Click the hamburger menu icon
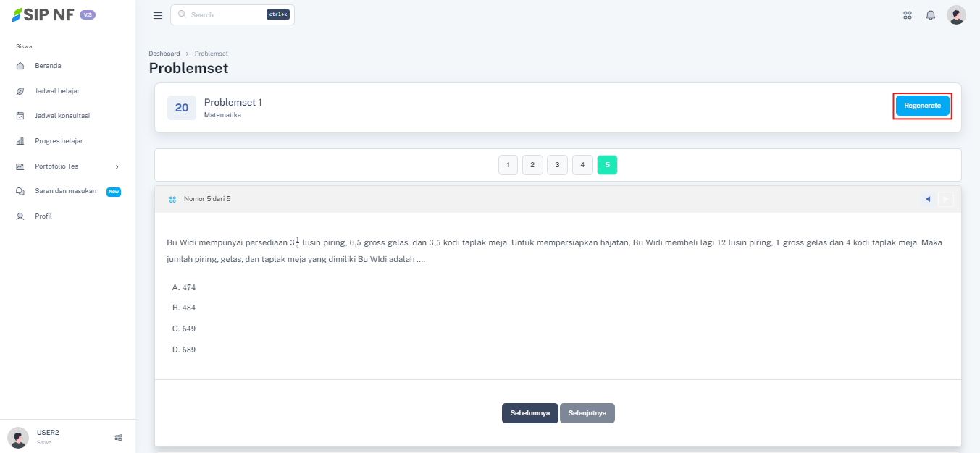Screen dimensions: 980x453 point(158,15)
